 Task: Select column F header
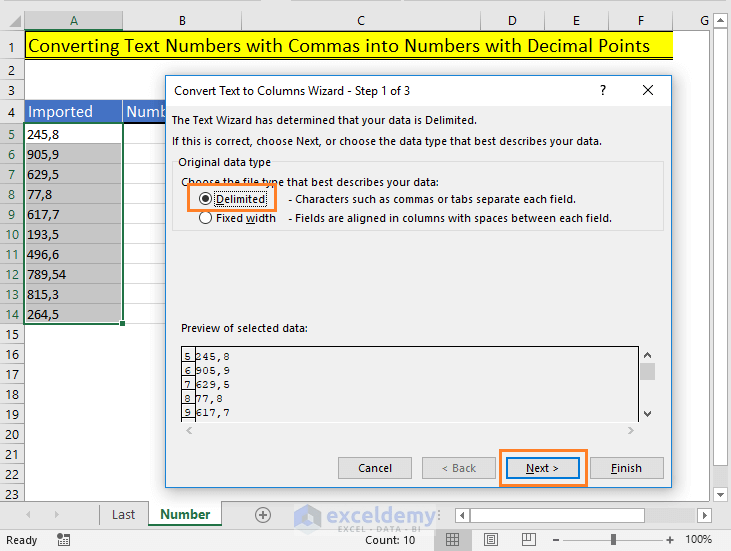[x=641, y=21]
